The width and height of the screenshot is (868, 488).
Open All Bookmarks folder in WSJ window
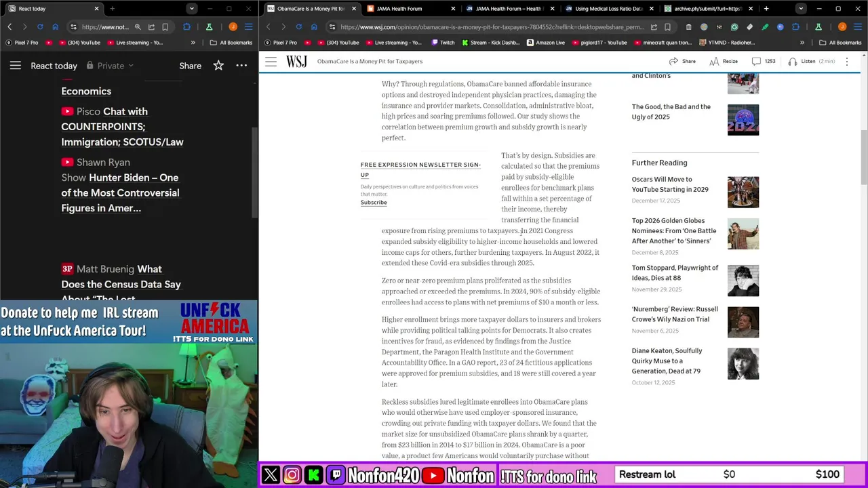(x=840, y=42)
